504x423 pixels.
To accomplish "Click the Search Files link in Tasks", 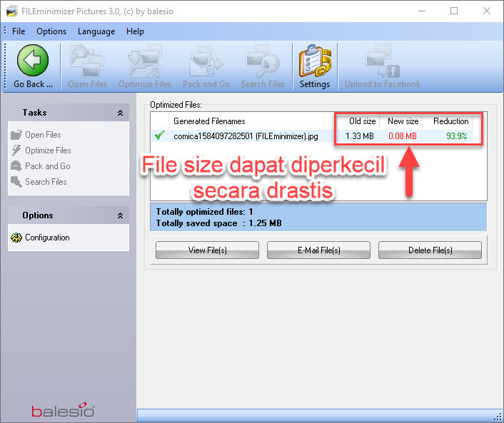I will click(x=46, y=182).
